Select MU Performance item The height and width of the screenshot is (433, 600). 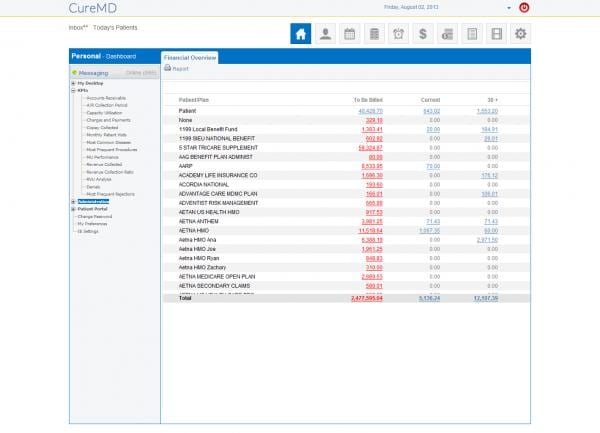tap(103, 157)
